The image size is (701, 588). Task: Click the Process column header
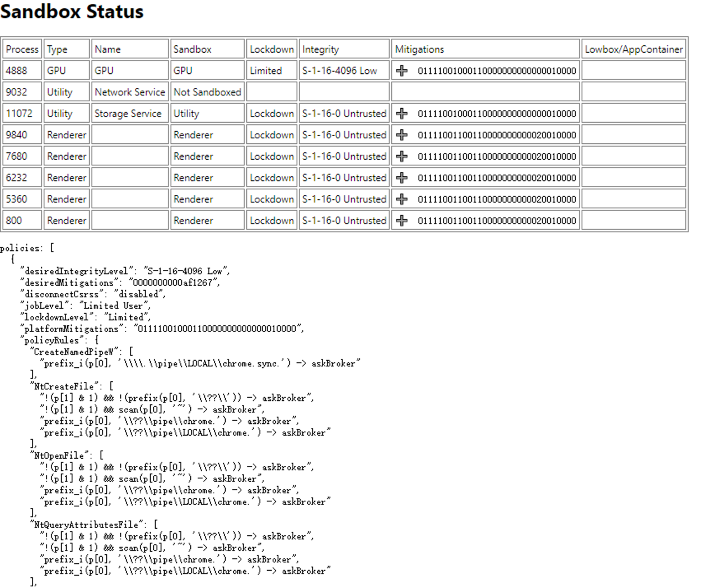pyautogui.click(x=22, y=49)
